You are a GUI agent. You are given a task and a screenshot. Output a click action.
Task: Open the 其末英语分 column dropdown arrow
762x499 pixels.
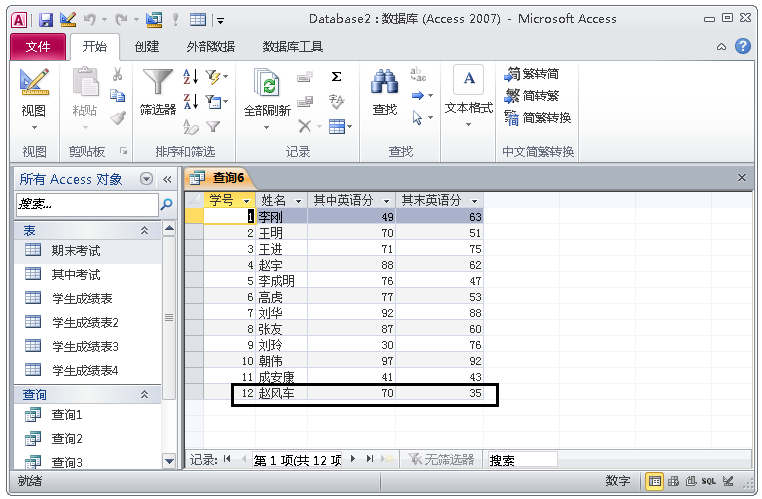(474, 201)
